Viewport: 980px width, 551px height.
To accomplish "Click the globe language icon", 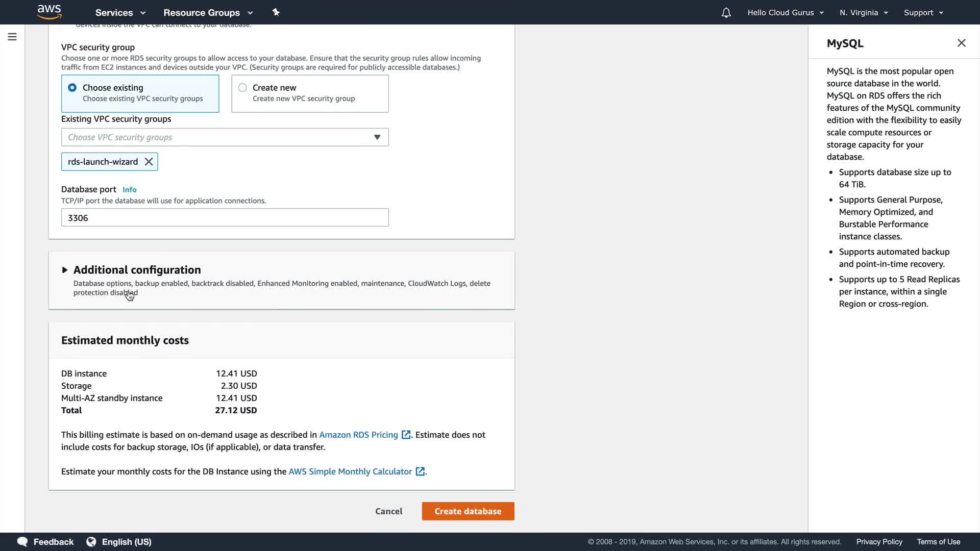I will tap(91, 542).
